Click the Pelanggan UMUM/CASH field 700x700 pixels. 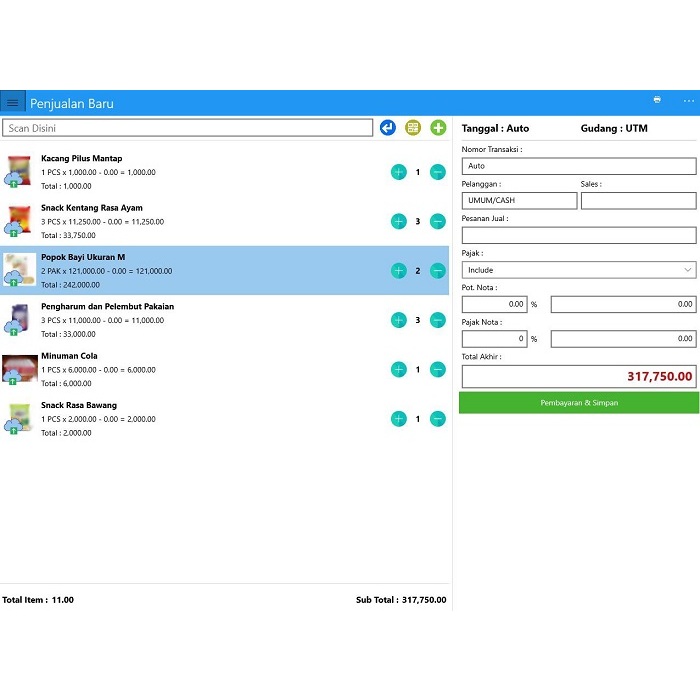click(519, 200)
